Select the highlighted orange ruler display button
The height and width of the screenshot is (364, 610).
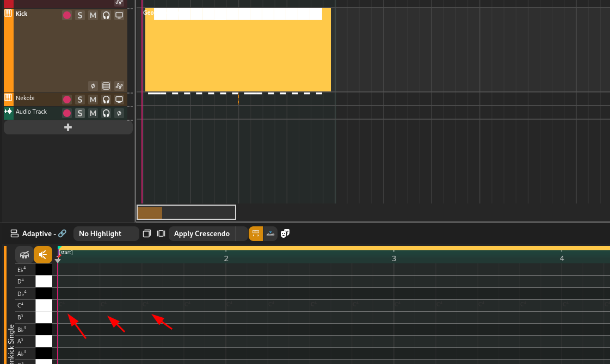click(256, 234)
